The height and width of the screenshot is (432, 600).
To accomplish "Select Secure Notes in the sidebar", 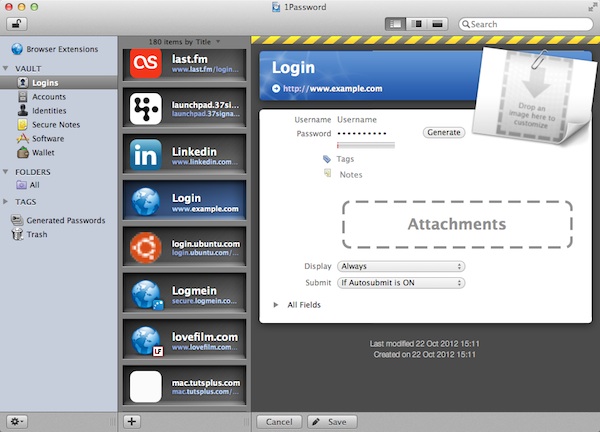I will (49, 125).
